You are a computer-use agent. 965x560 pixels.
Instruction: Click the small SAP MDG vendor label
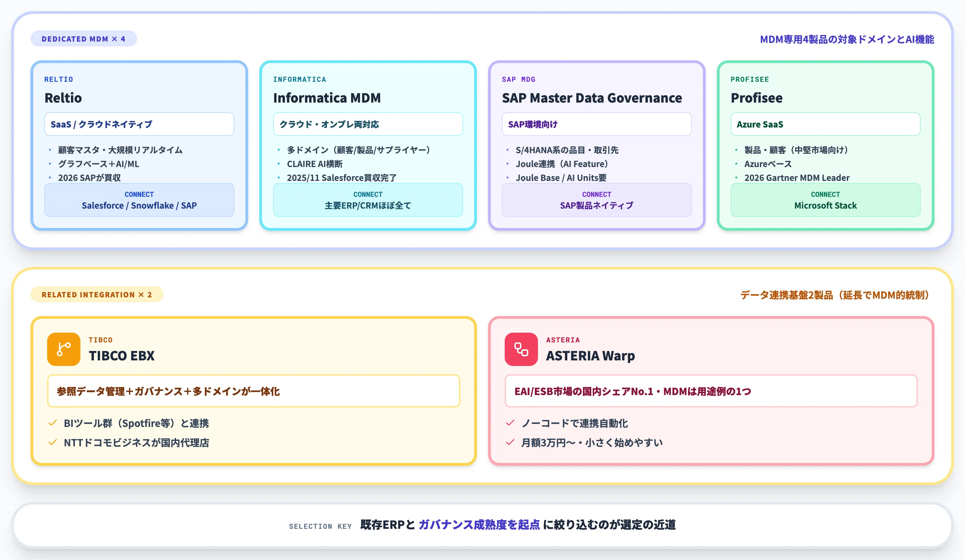point(519,79)
